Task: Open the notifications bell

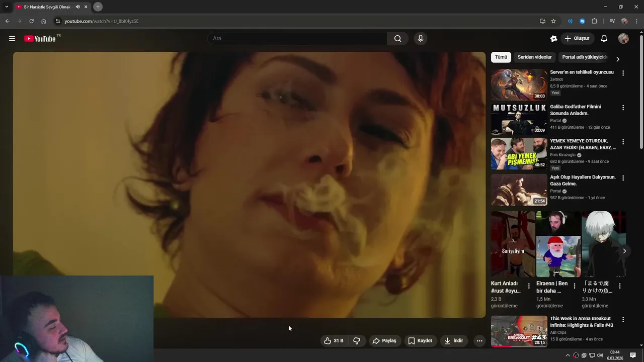Action: point(604,39)
